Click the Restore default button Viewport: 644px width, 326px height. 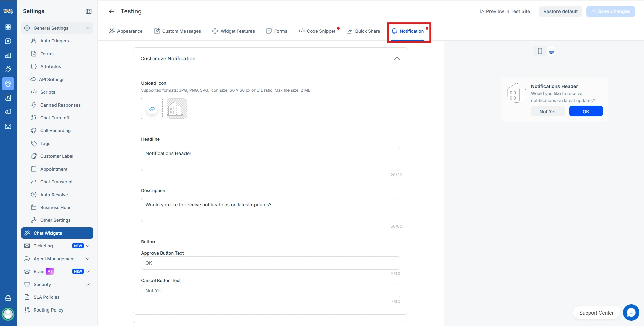tap(560, 11)
